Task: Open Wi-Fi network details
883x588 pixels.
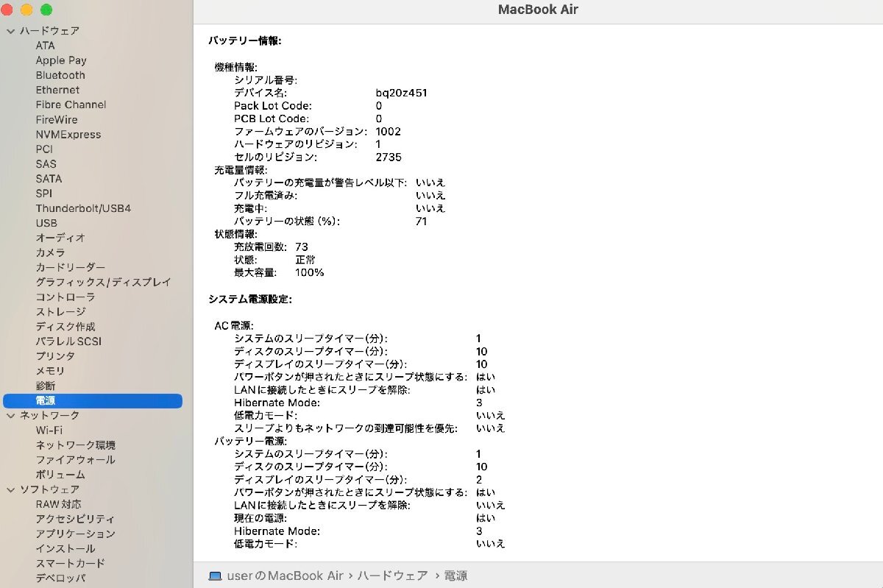Action: pyautogui.click(x=49, y=430)
